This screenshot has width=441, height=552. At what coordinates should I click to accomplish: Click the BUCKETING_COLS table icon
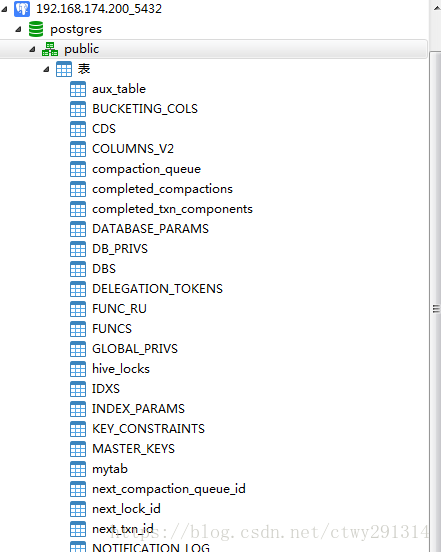pyautogui.click(x=78, y=109)
